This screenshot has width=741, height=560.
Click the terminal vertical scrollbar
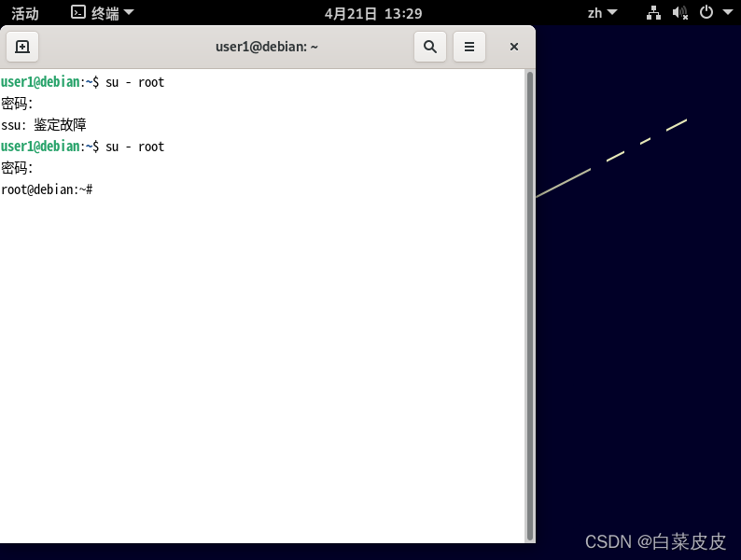click(530, 306)
